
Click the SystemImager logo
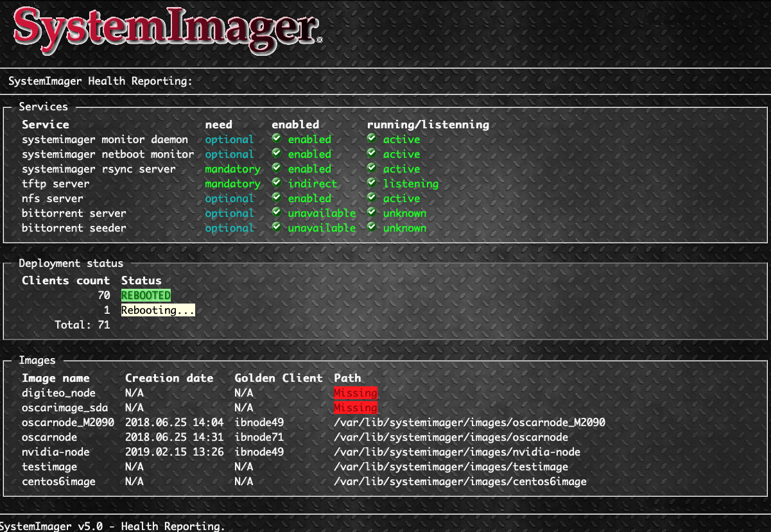168,31
